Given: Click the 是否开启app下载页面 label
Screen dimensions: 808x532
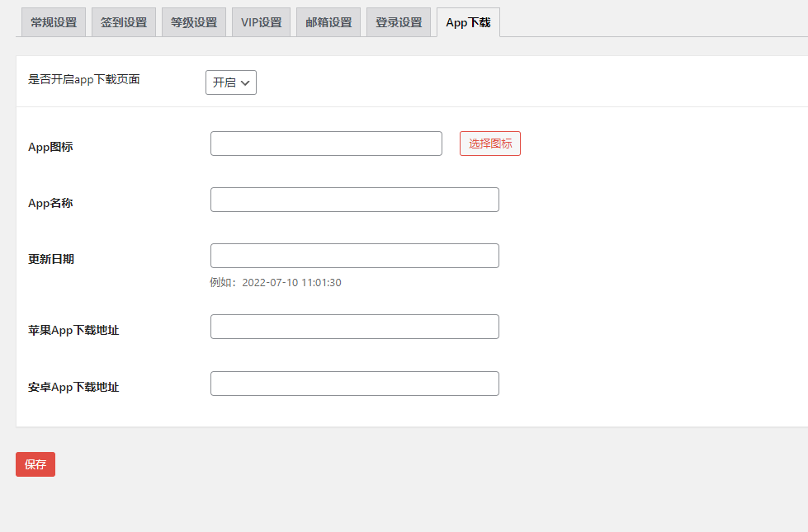Looking at the screenshot, I should [x=84, y=80].
